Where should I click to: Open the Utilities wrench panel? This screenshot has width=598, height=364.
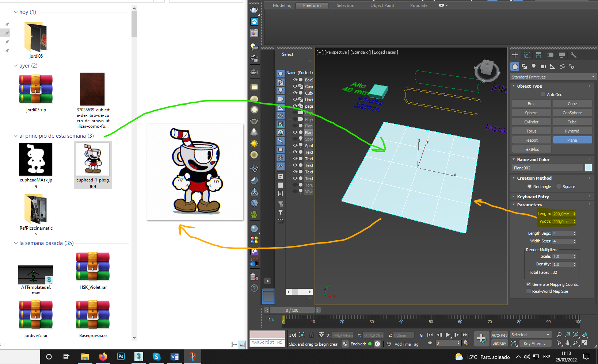click(573, 55)
